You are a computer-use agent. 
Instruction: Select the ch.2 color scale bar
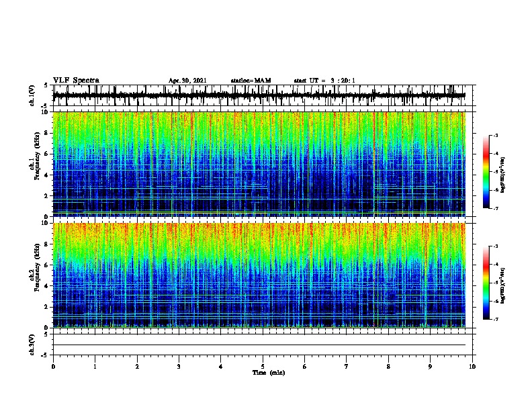tap(486, 283)
